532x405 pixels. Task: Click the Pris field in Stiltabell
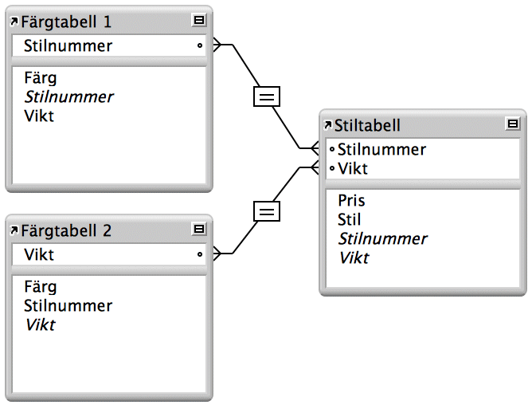tap(351, 200)
